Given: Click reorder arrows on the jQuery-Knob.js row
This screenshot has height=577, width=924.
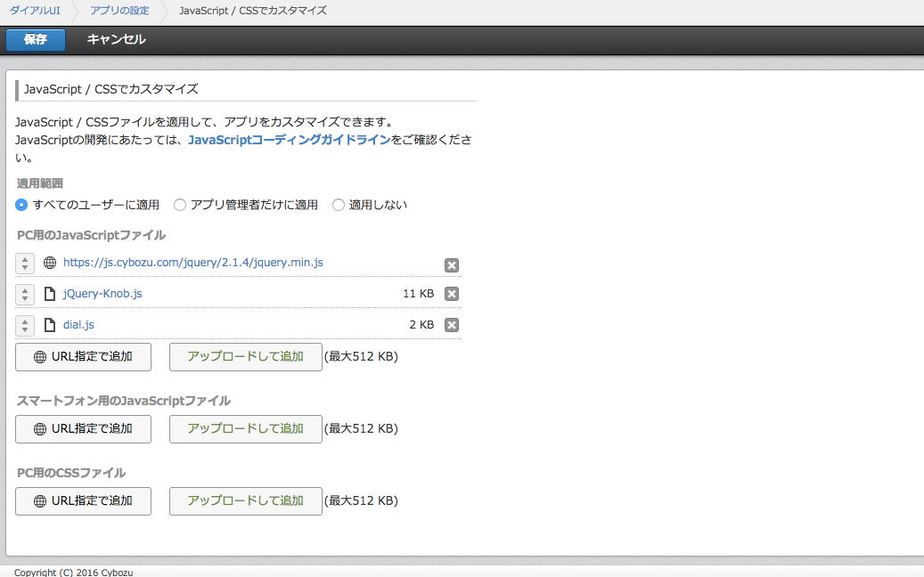Looking at the screenshot, I should (x=24, y=294).
